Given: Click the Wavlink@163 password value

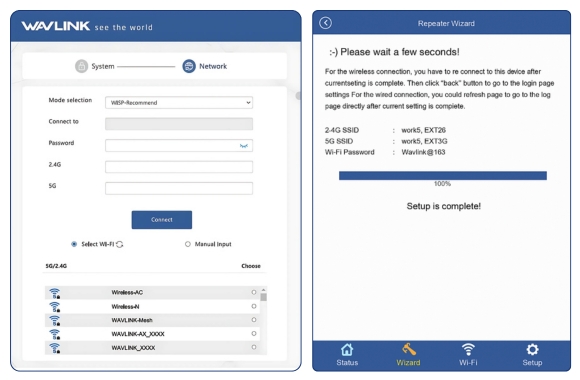Looking at the screenshot, I should pos(423,152).
